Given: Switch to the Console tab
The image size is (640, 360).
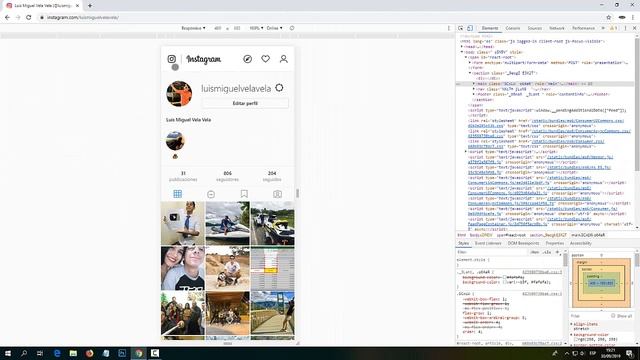Looking at the screenshot, I should tap(513, 28).
